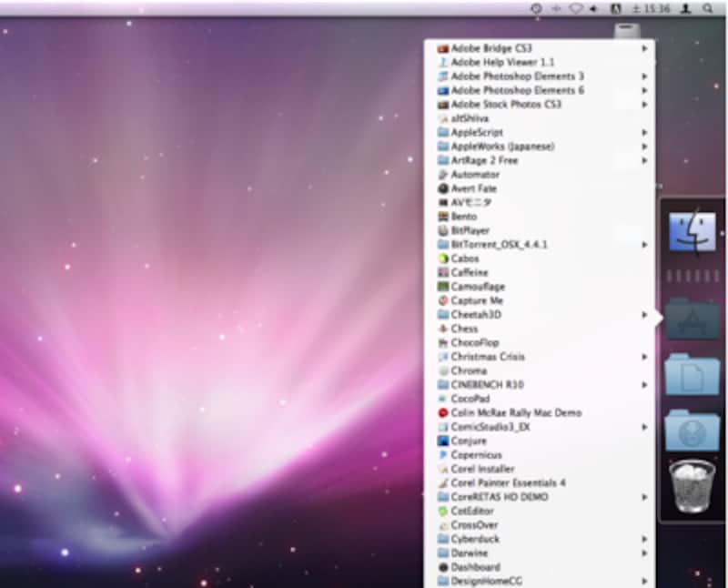Select Adobe Help Viewer 1.1 entry
Image resolution: width=728 pixels, height=588 pixels.
coord(540,62)
